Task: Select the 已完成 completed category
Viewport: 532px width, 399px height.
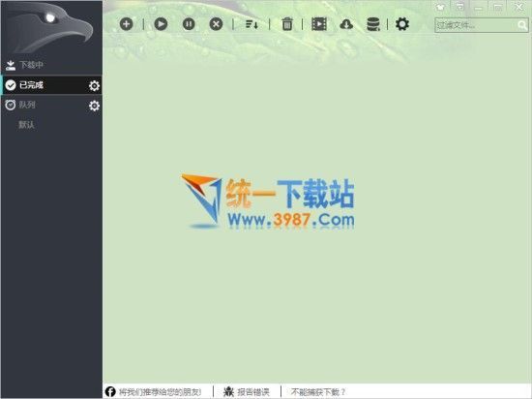Action: [51, 85]
